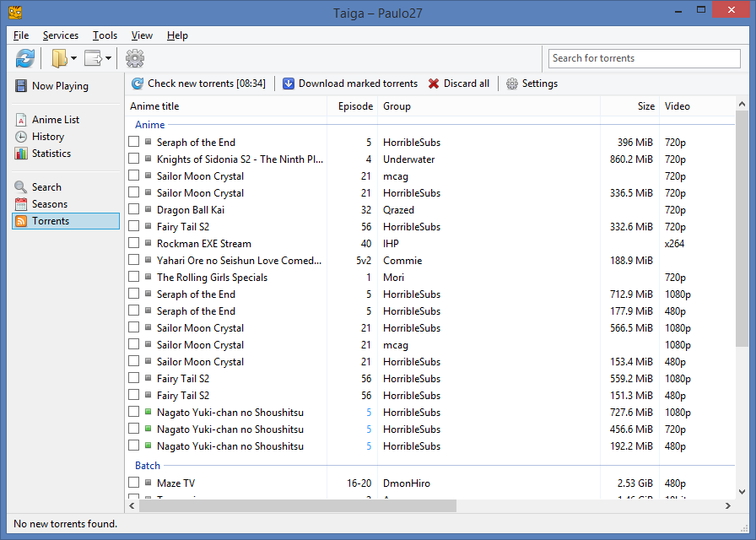
Task: Sort by the Video column header
Action: [698, 106]
